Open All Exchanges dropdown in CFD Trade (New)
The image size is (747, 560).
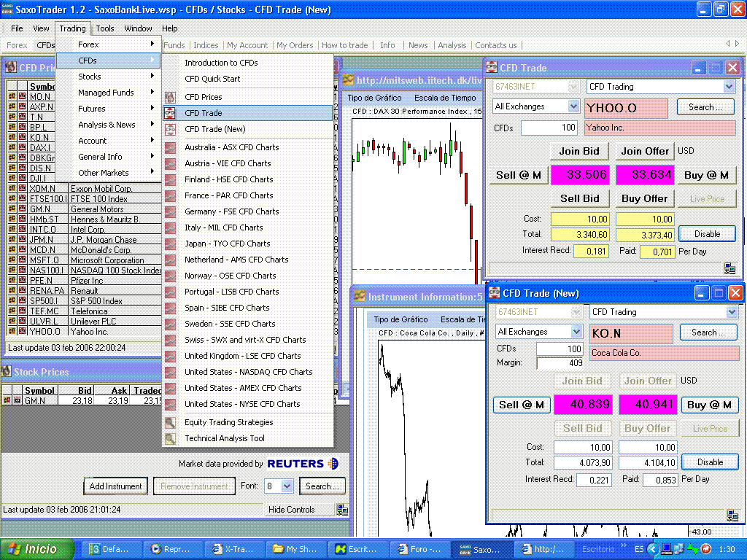click(576, 332)
